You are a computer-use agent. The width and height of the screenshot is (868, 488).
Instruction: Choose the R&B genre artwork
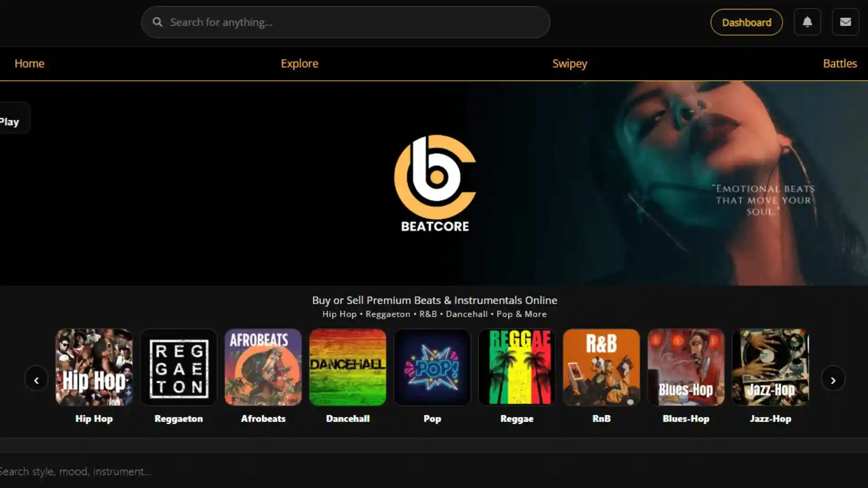tap(601, 367)
